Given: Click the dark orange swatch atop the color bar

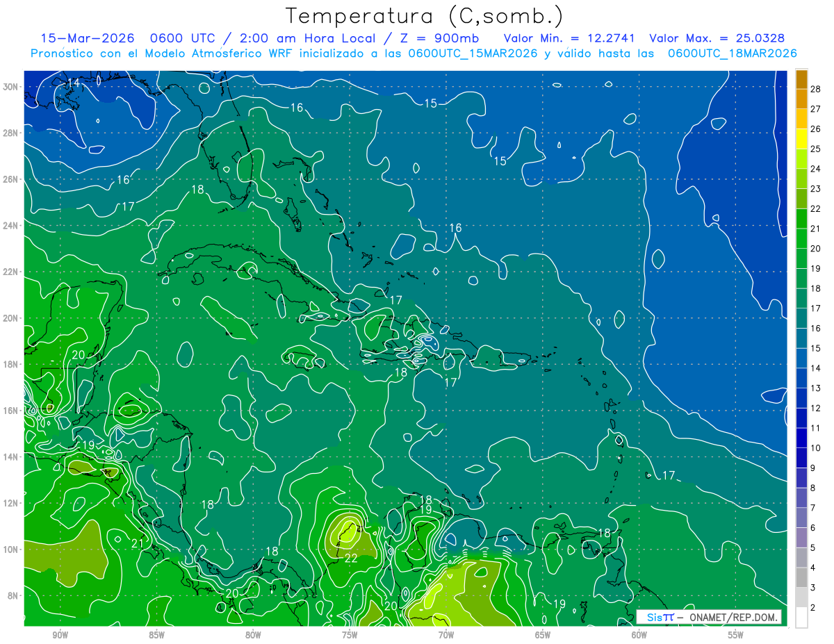Looking at the screenshot, I should pyautogui.click(x=802, y=80).
